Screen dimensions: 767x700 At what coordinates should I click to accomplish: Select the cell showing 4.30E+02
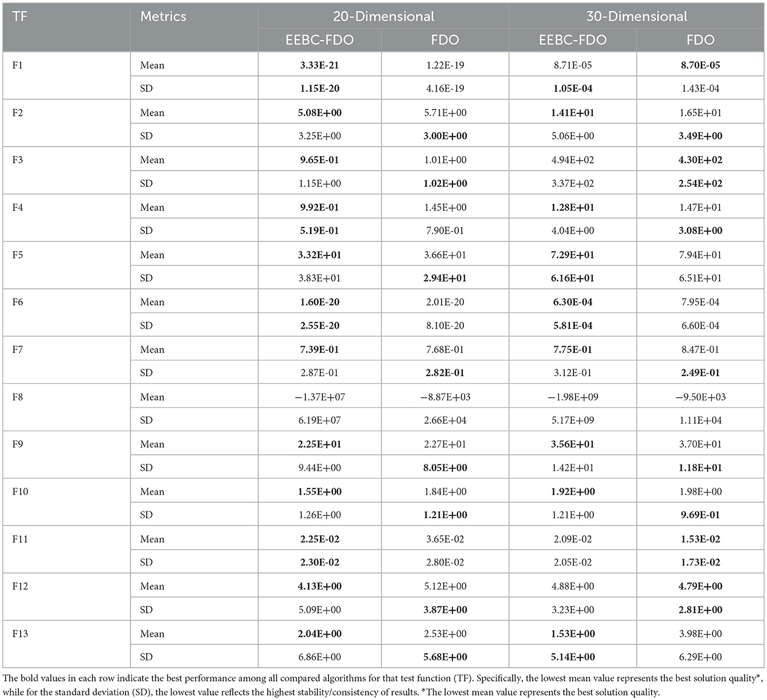700,160
